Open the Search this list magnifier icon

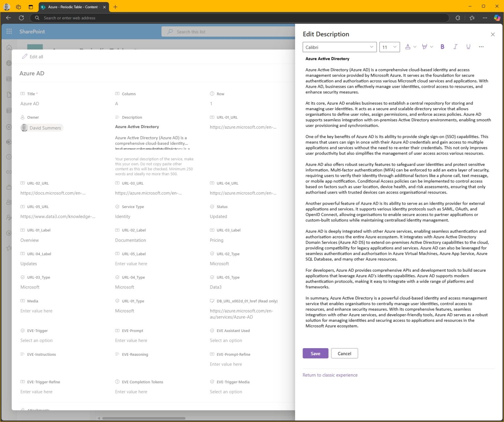[170, 31]
